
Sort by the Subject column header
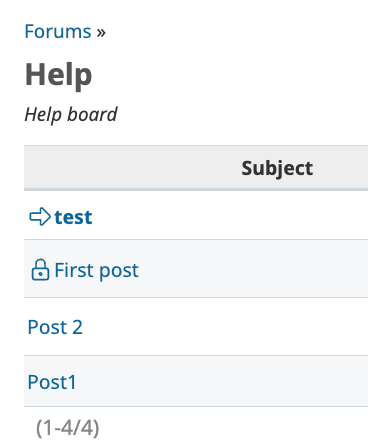click(x=277, y=168)
